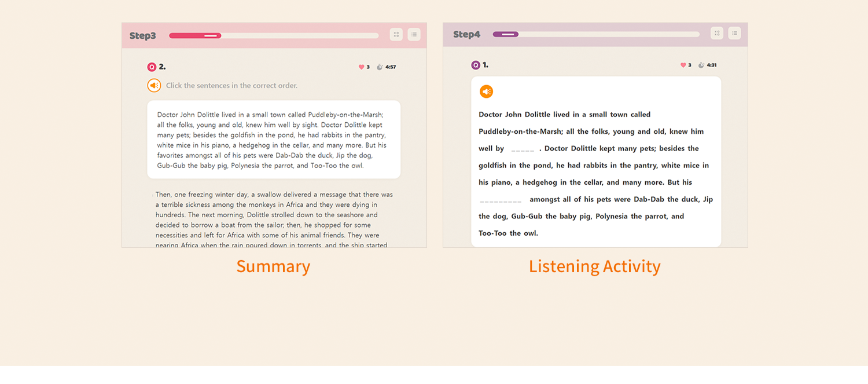The image size is (868, 384).
Task: Click the grid view icon in Step4 header
Action: pyautogui.click(x=717, y=34)
